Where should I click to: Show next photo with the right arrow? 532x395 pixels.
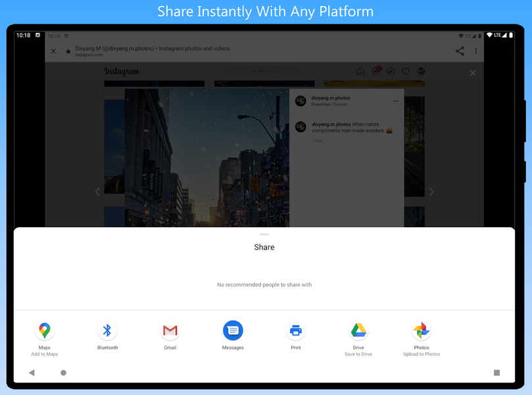[431, 192]
